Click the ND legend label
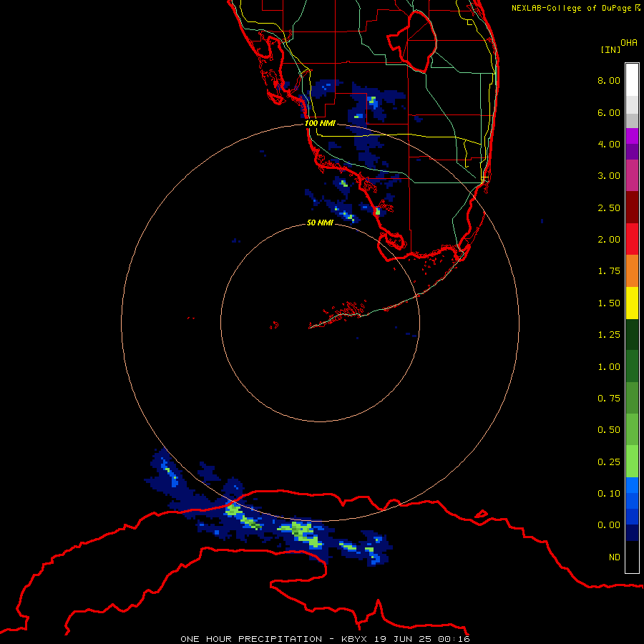 (x=615, y=557)
